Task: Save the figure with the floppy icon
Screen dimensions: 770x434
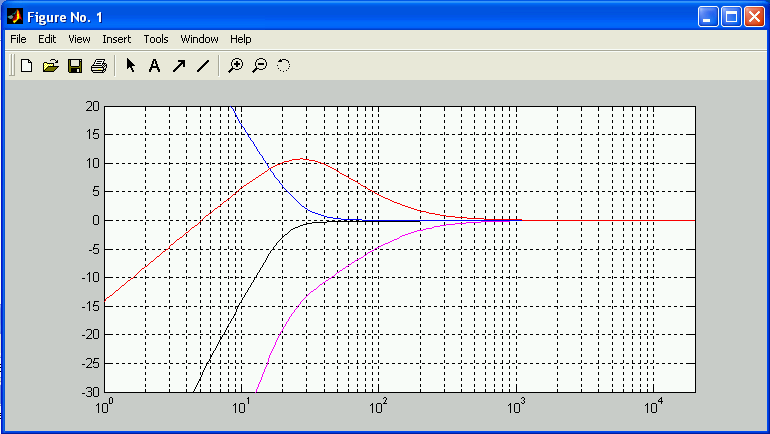Action: click(75, 65)
